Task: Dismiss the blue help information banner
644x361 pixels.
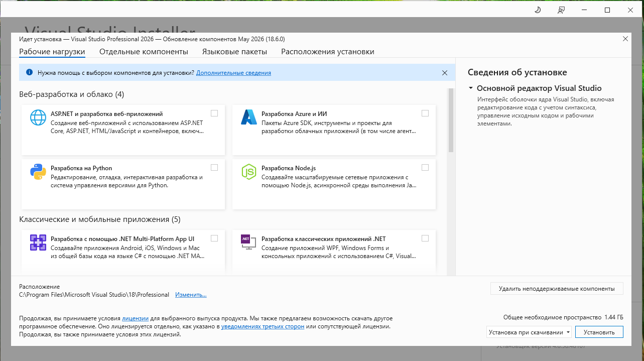Action: tap(444, 73)
